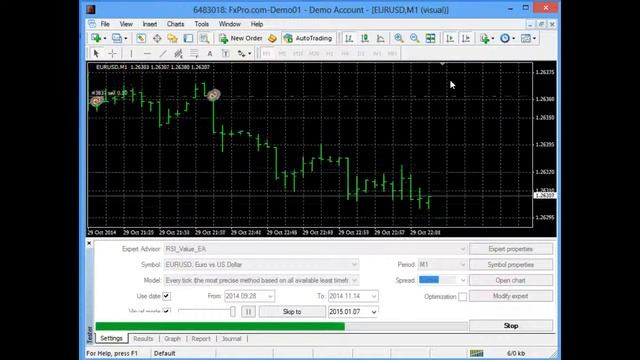Select the cursor arrow tool
The width and height of the screenshot is (640, 360).
click(x=96, y=53)
